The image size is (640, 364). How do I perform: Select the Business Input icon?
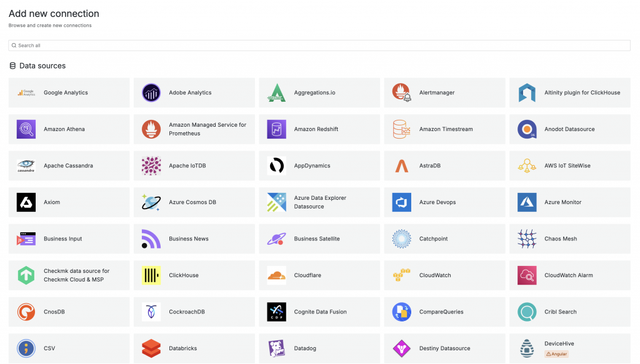tap(26, 239)
